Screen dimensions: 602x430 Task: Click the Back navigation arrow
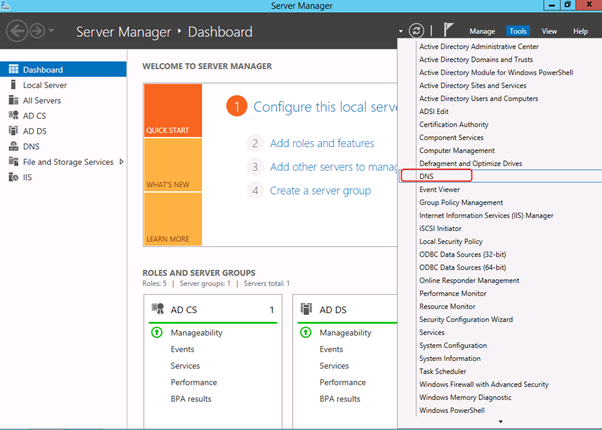point(17,31)
